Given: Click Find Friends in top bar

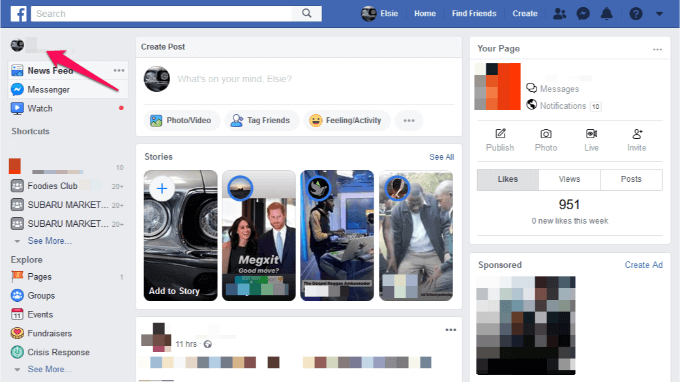Looking at the screenshot, I should point(474,13).
